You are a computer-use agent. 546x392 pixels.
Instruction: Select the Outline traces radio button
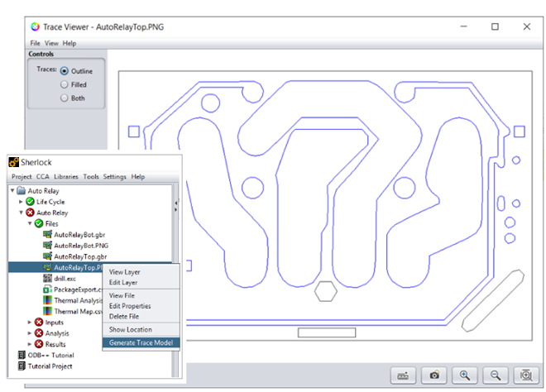tap(64, 70)
